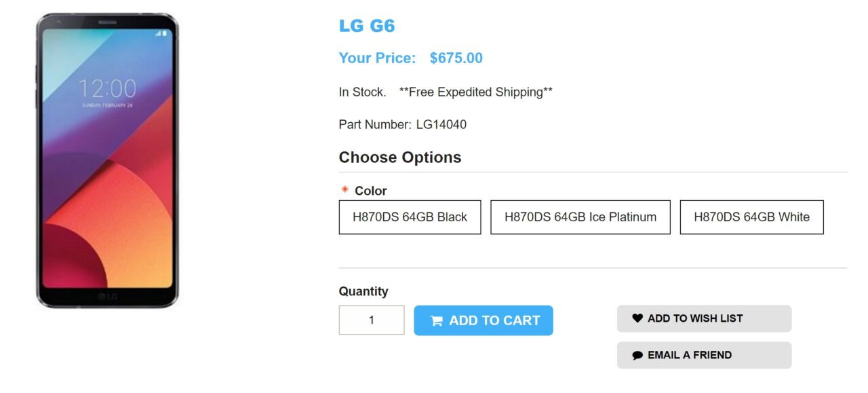Click the red required asterisk next to Color
The image size is (868, 393).
[344, 191]
